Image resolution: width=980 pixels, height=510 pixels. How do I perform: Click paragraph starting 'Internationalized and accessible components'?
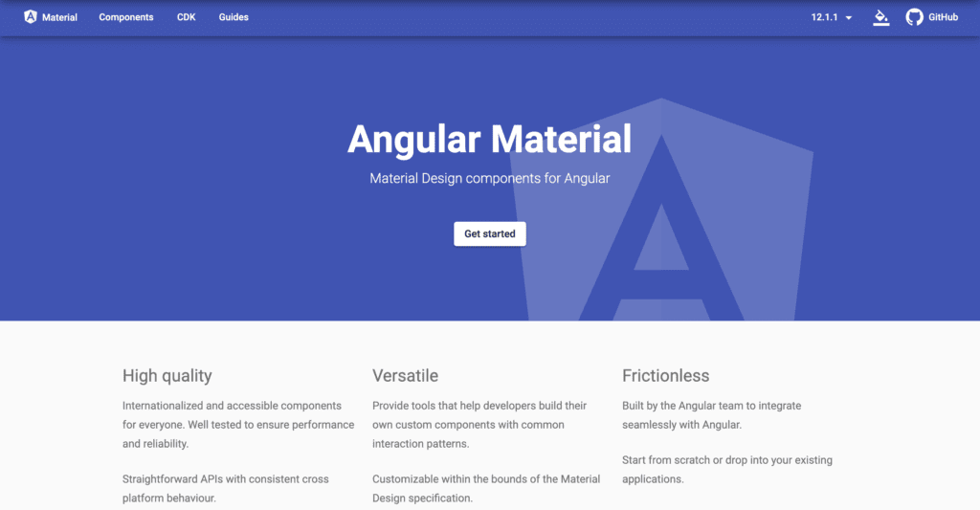click(238, 425)
